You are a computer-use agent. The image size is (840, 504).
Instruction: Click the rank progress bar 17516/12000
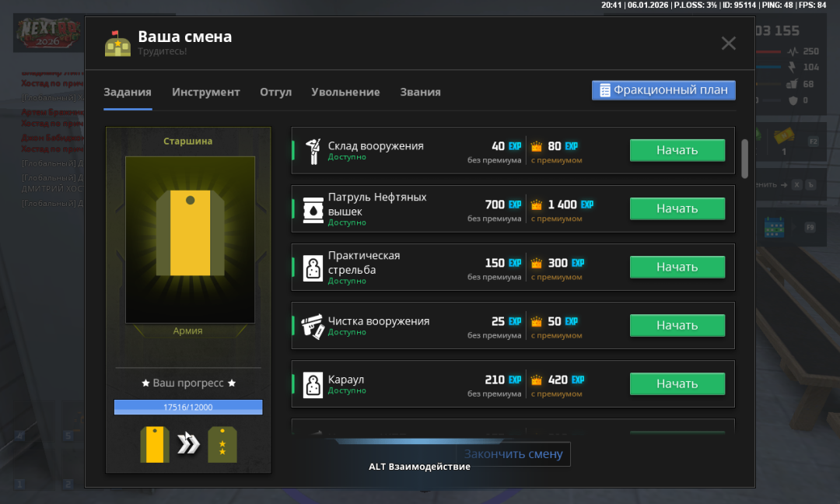tap(188, 407)
